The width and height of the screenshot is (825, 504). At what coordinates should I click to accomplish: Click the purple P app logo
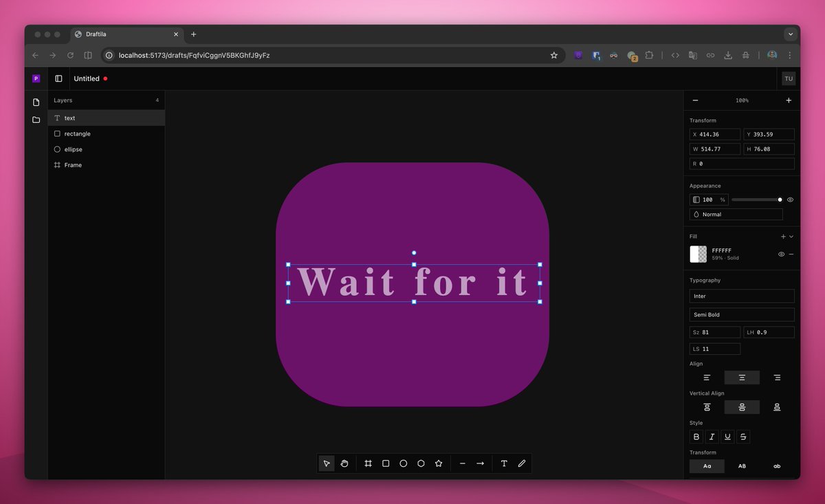click(36, 78)
